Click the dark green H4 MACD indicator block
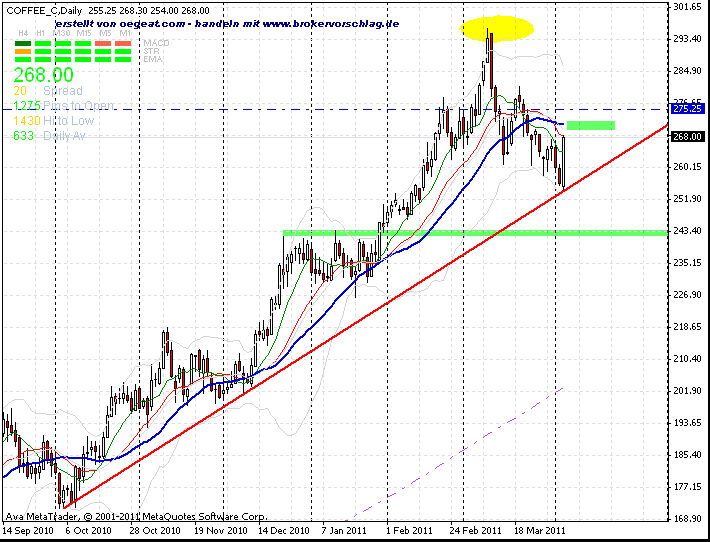The height and width of the screenshot is (542, 710). click(23, 44)
